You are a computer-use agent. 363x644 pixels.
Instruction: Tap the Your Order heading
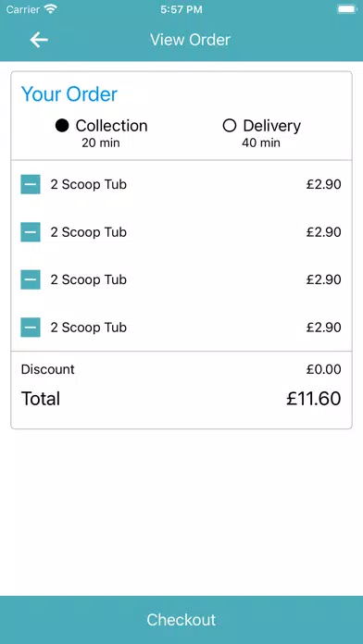point(69,94)
